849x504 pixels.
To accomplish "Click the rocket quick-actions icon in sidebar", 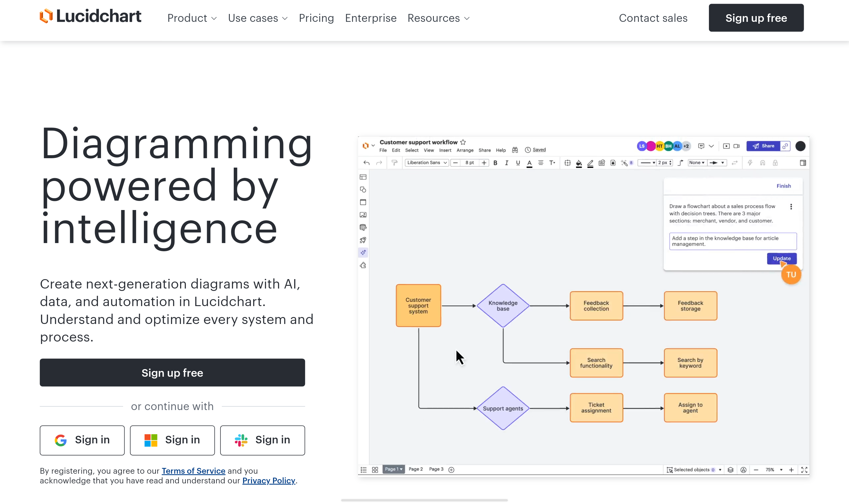I will click(363, 240).
